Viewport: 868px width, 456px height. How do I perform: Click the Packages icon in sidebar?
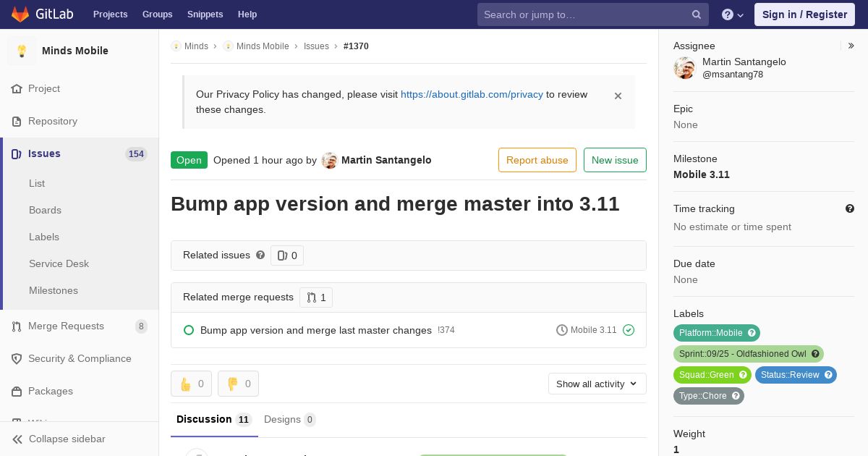click(17, 391)
